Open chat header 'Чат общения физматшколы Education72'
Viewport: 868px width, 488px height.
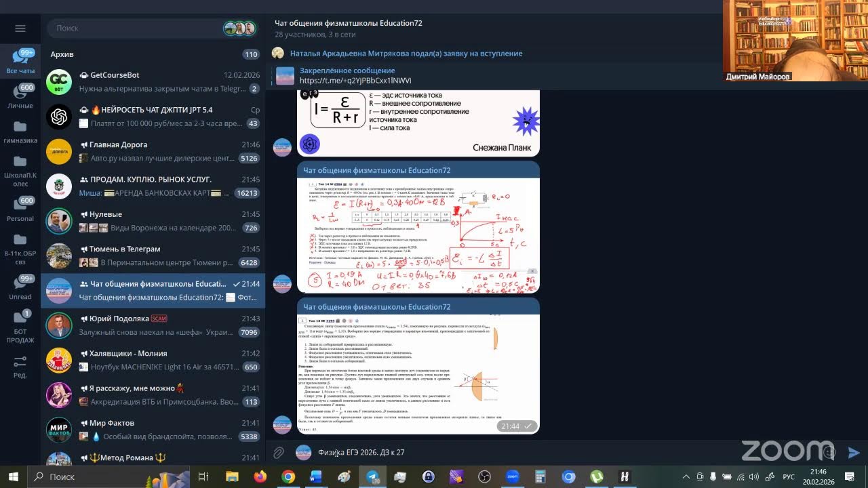(349, 23)
